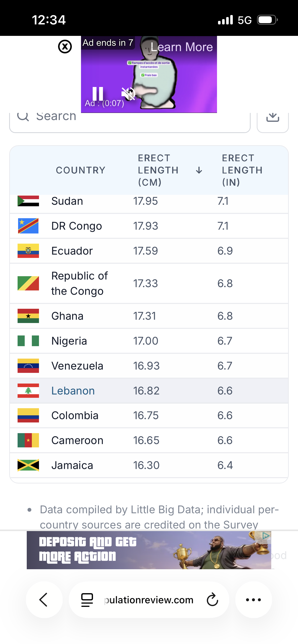Sort by Erect Length (CM) arrow
Screen dimensions: 298x644
tap(199, 170)
